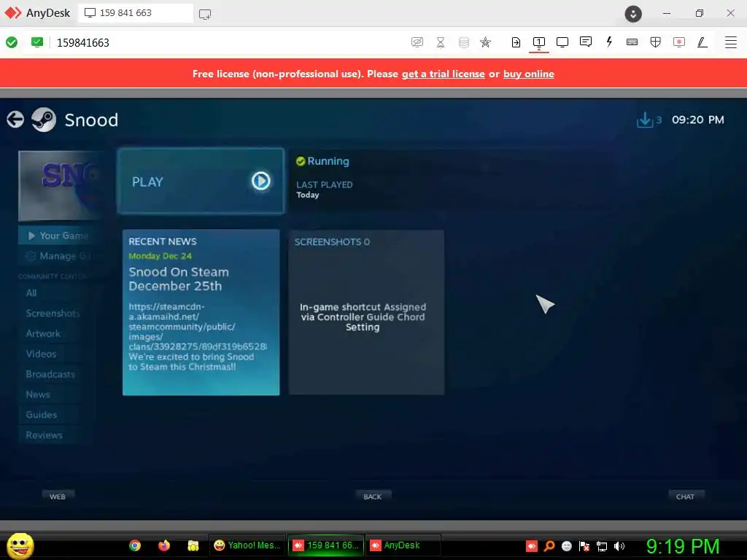Click the orange magnifier tray icon

(549, 545)
